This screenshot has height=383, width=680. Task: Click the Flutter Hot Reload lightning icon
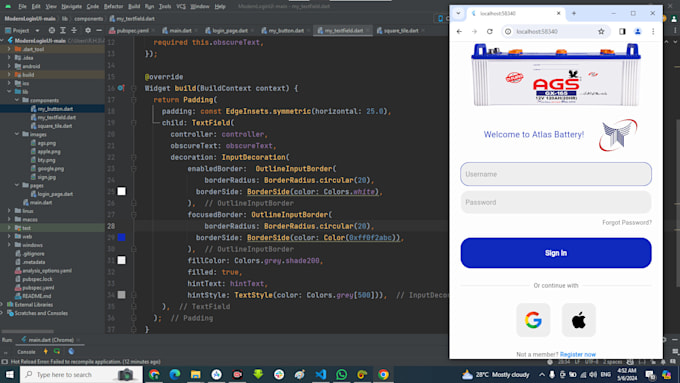(x=46, y=351)
